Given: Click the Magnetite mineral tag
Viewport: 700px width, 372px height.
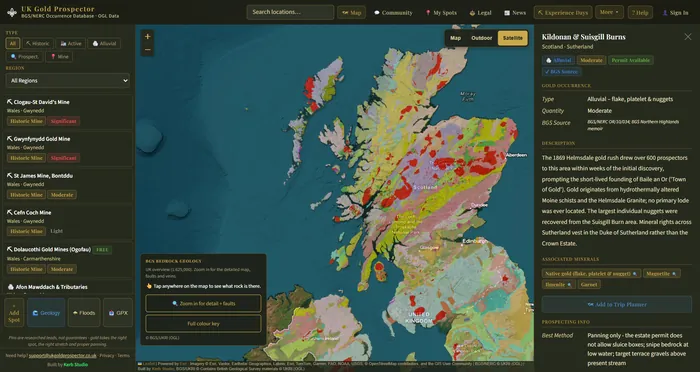Looking at the screenshot, I should click(662, 273).
